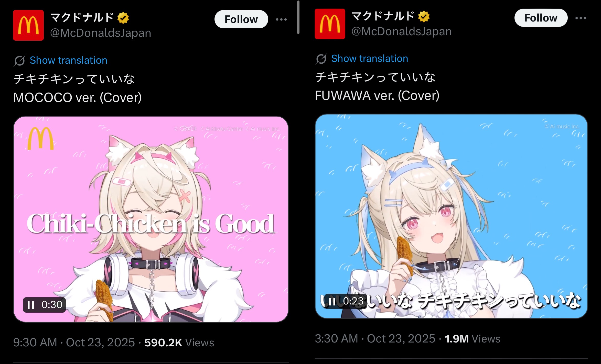Viewport: 601px width, 364px height.
Task: Click verified badge on left post
Action: click(123, 18)
